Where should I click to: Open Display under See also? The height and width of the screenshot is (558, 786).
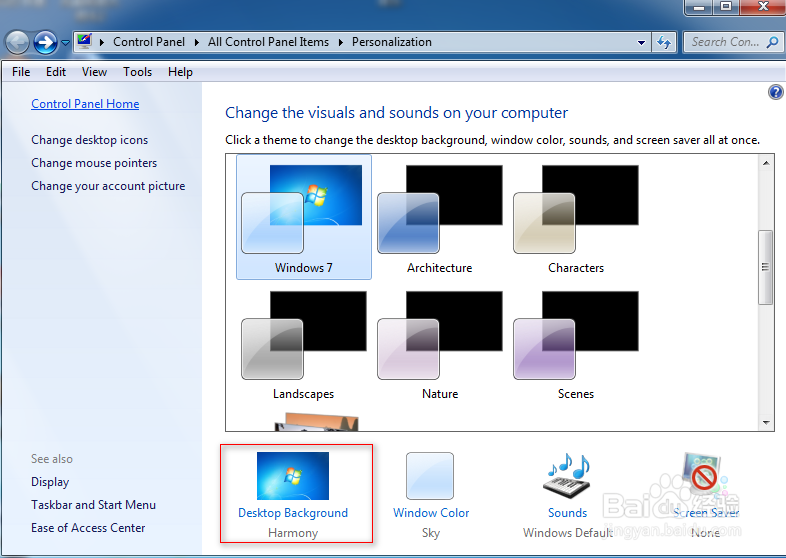[50, 482]
